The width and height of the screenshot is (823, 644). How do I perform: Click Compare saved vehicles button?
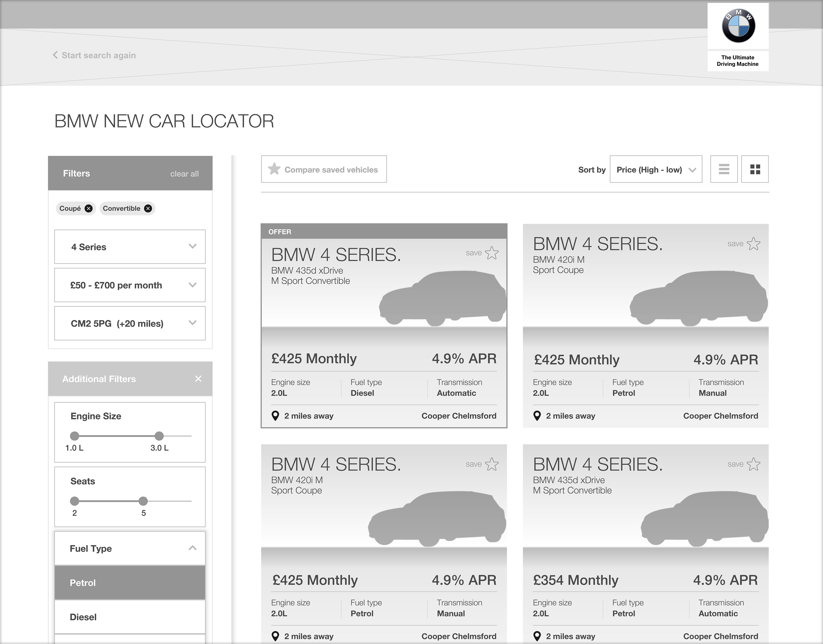point(324,169)
